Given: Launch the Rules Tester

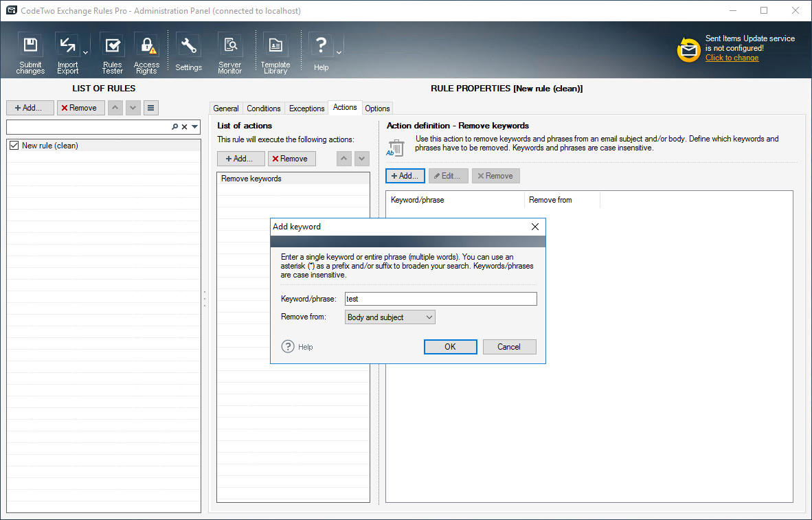Looking at the screenshot, I should (x=112, y=53).
